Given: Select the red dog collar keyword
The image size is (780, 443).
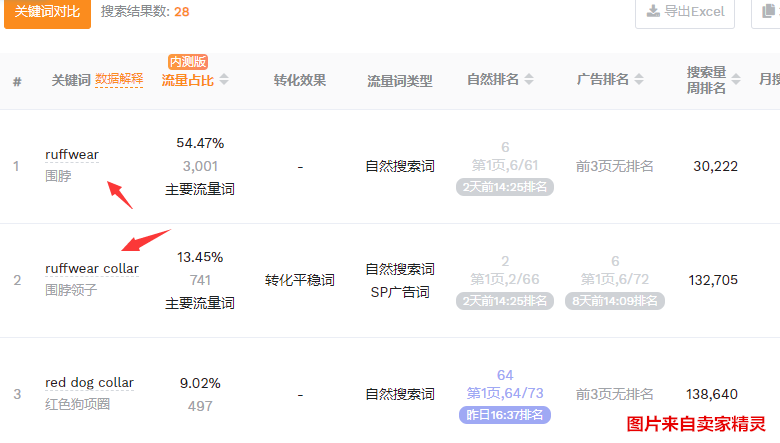Looking at the screenshot, I should click(x=89, y=383).
